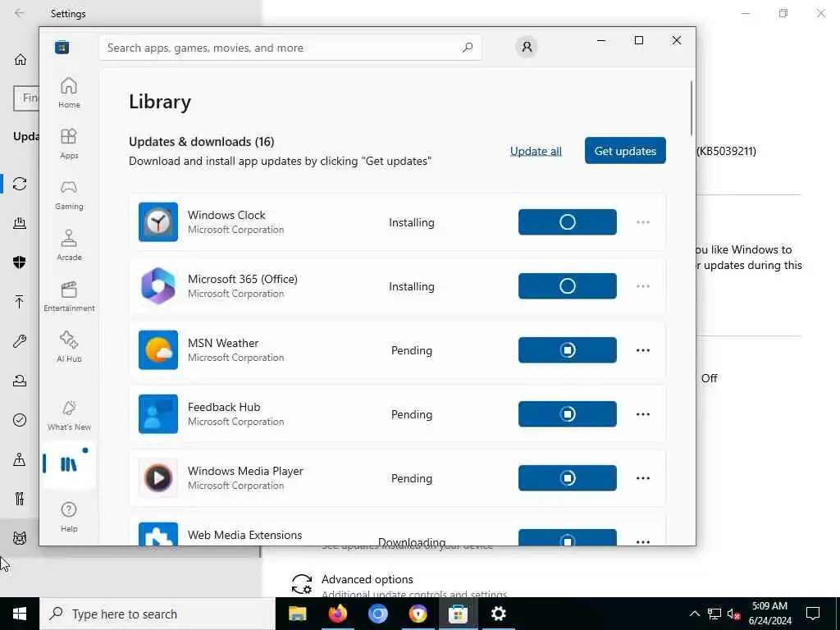Click Windows Clock installing progress button

(568, 221)
